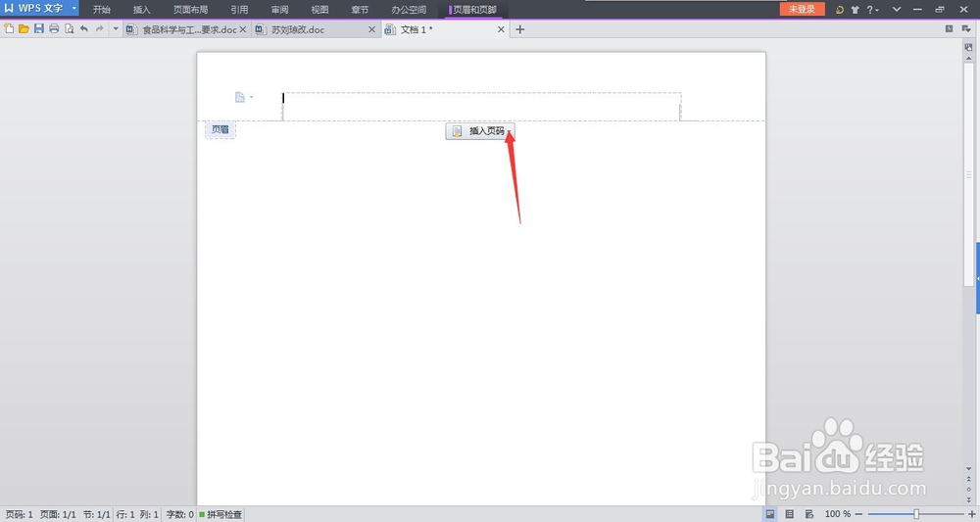
Task: Click the 行: 1 status bar entry
Action: tap(125, 514)
